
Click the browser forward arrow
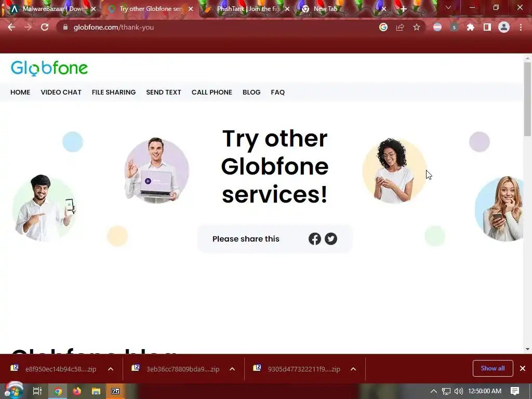tap(28, 27)
